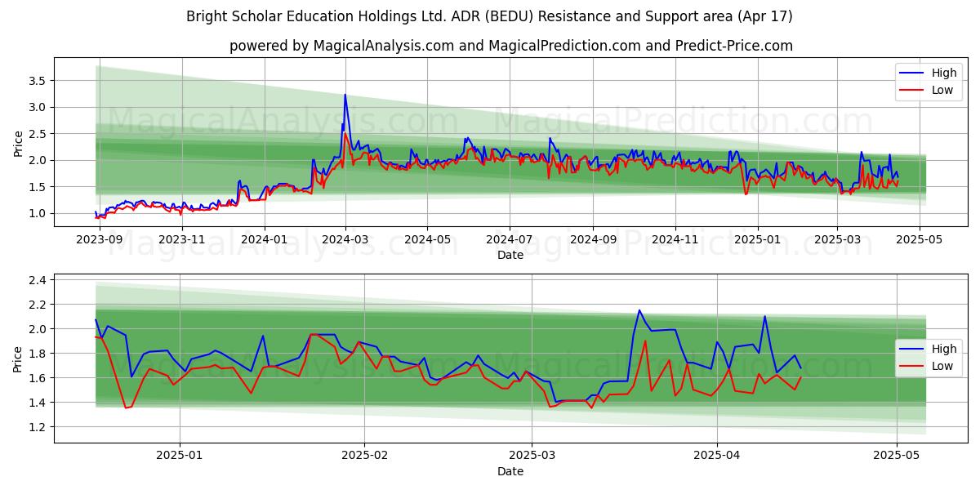Click the 'Date' axis title under top chart

510,256
